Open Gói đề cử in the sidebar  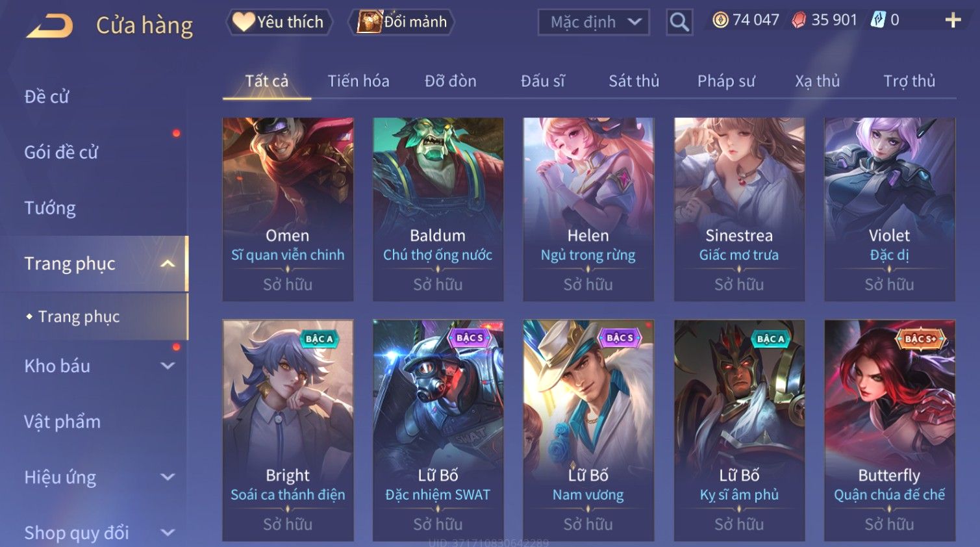coord(61,152)
